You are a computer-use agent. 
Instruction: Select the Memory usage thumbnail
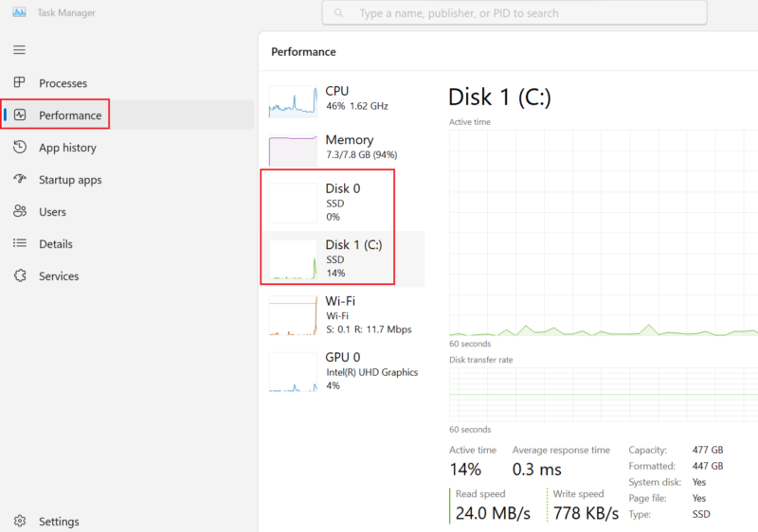(x=293, y=151)
